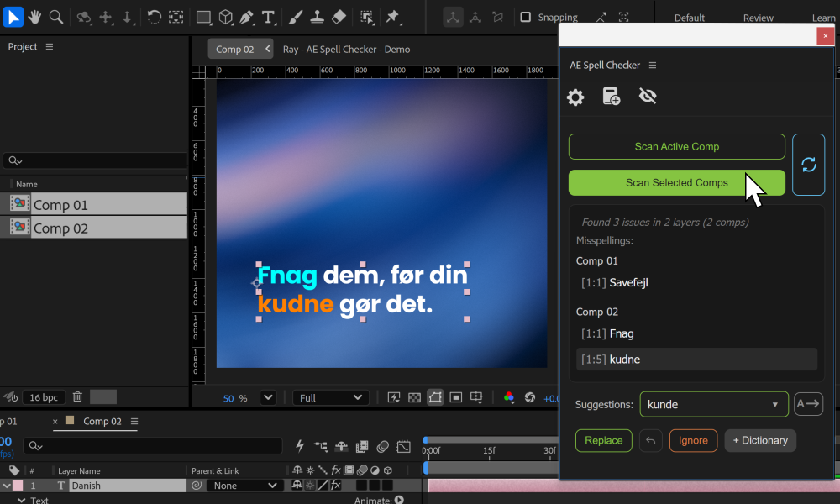This screenshot has width=840, height=504.
Task: Click Scan Selected Comps button
Action: [x=676, y=182]
